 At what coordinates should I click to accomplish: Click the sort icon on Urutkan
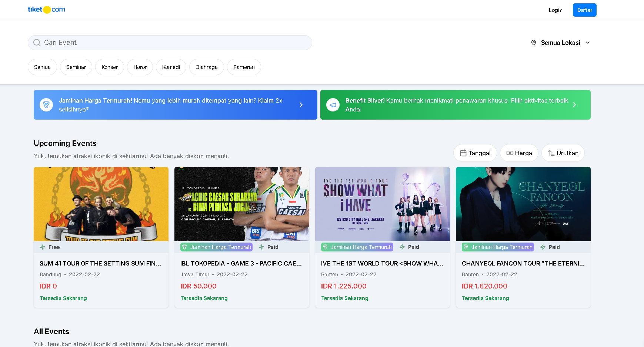click(551, 153)
